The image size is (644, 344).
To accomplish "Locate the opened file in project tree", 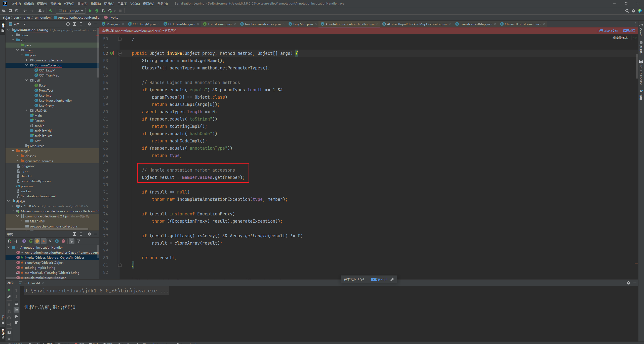I will (68, 24).
